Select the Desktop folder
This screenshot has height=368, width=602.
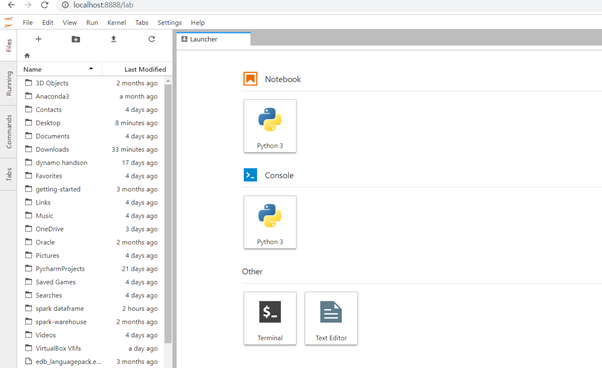[x=91, y=123]
